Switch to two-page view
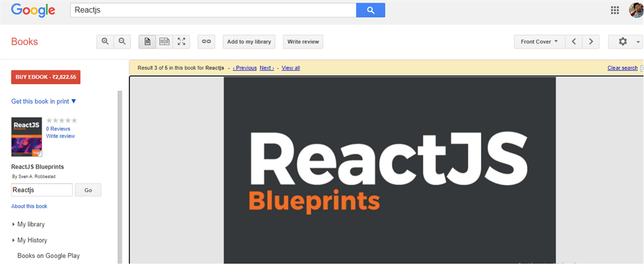The width and height of the screenshot is (644, 270). coord(164,42)
